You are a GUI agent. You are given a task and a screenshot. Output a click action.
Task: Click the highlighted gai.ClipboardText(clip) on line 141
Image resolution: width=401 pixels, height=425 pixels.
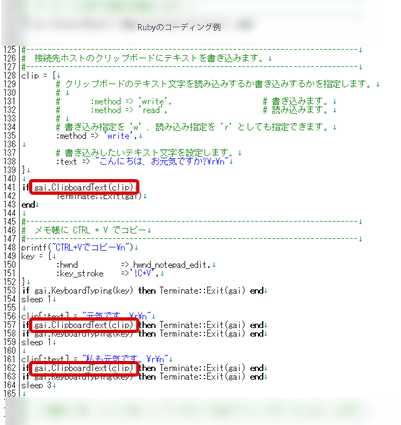pyautogui.click(x=84, y=187)
